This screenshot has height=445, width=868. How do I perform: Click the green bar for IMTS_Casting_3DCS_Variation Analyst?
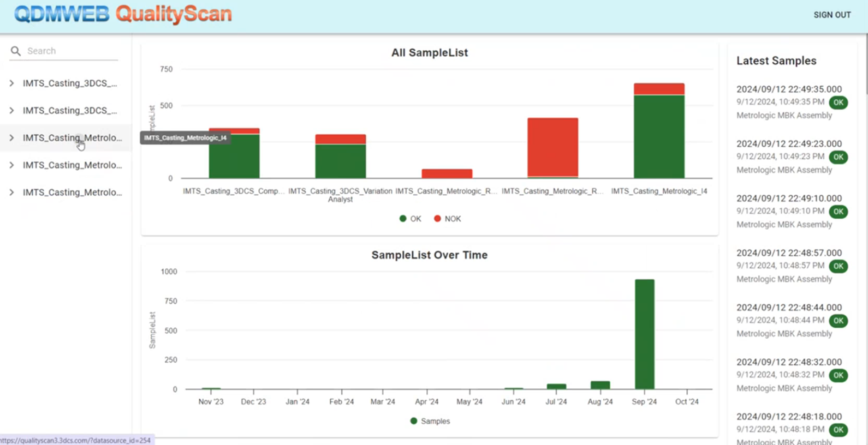(340, 161)
